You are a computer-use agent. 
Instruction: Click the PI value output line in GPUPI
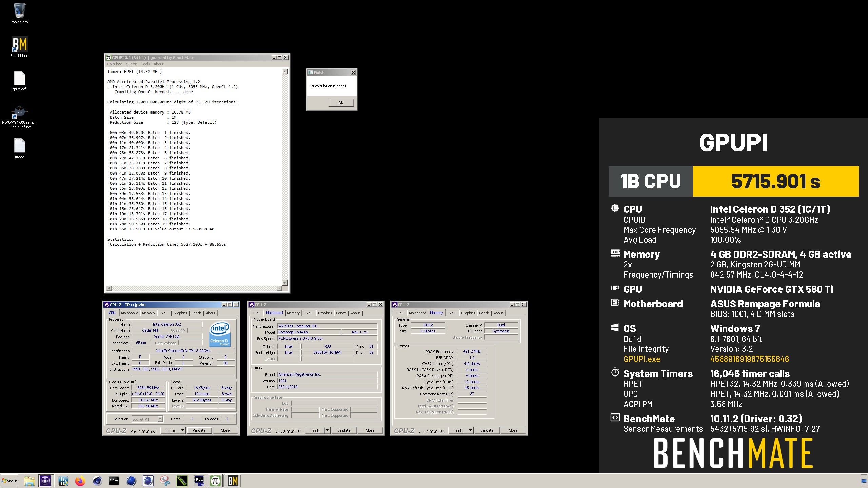point(162,229)
